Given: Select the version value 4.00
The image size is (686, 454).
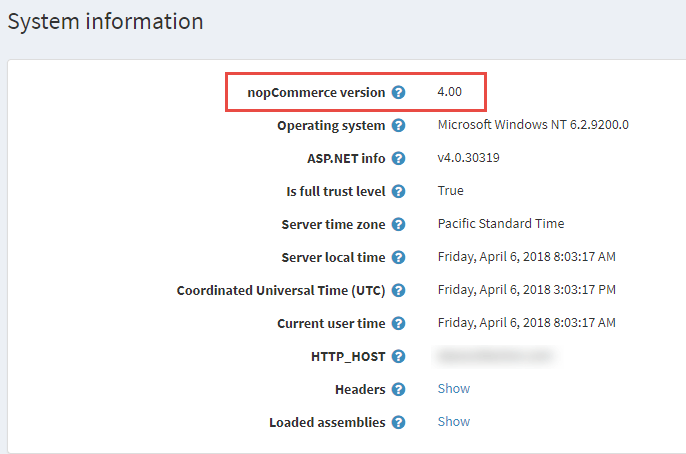Looking at the screenshot, I should 449,92.
